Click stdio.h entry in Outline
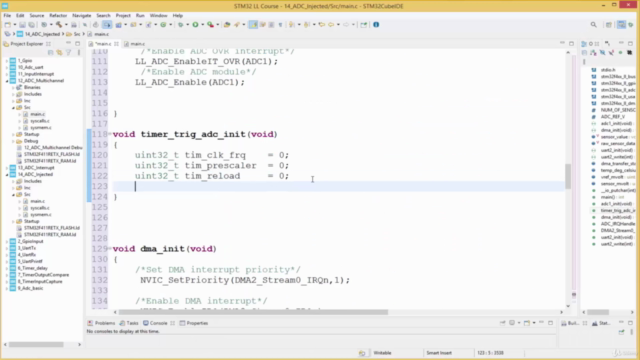Viewport: 640px width, 360px height. tap(608, 70)
